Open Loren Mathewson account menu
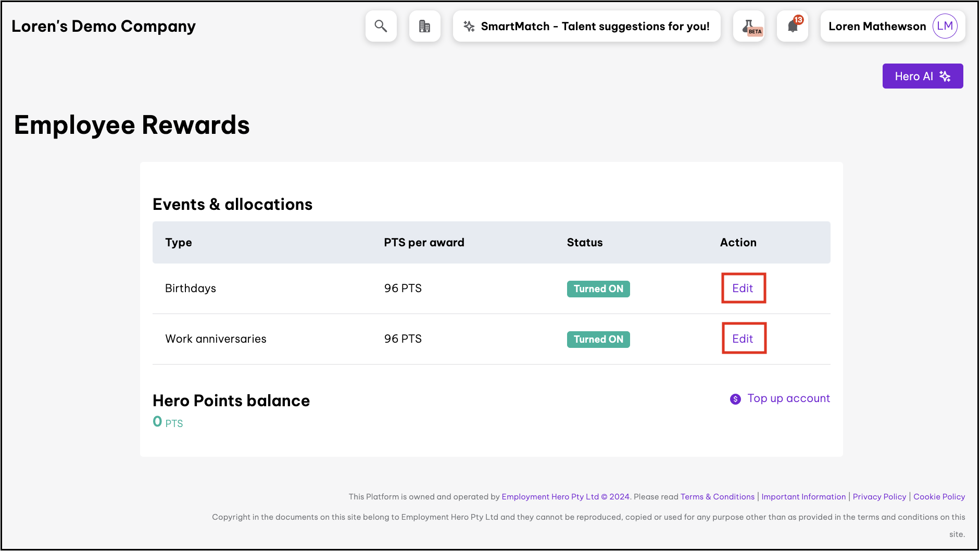The height and width of the screenshot is (551, 980). pyautogui.click(x=877, y=27)
